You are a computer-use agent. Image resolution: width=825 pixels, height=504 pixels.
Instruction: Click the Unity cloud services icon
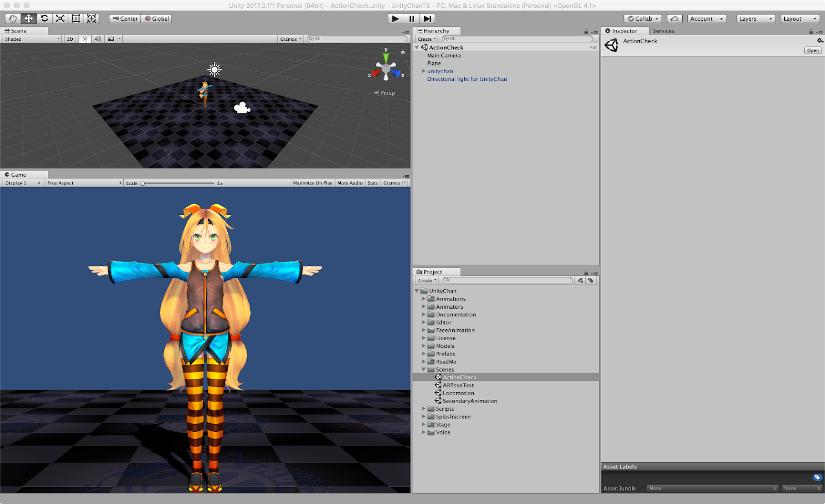pos(674,18)
